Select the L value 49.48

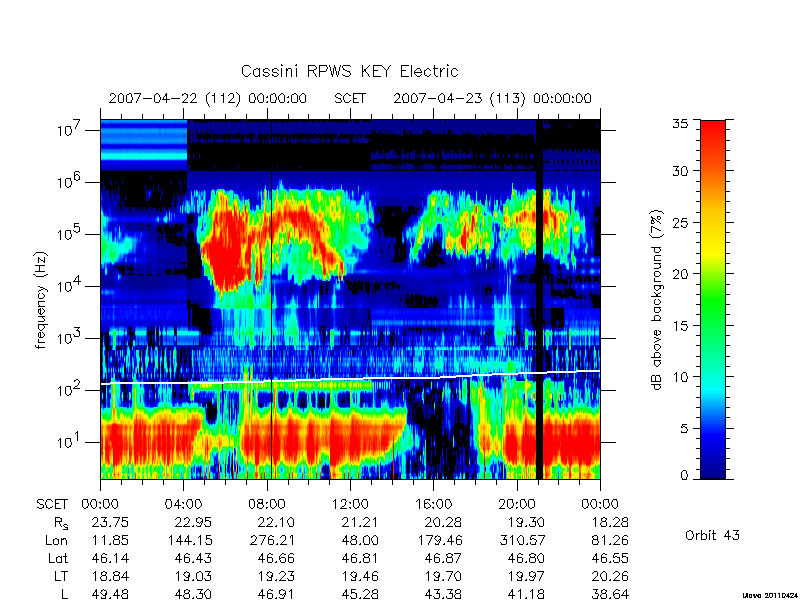[x=110, y=594]
